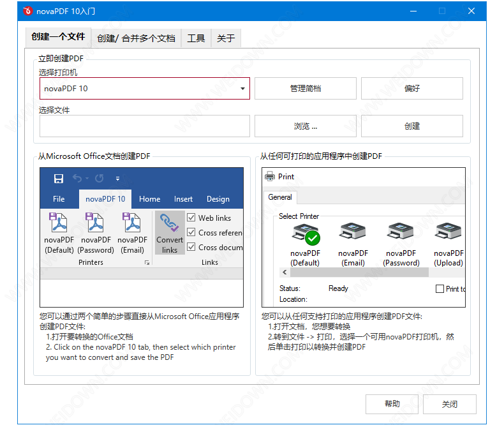This screenshot has width=504, height=425.
Task: Click the Printers group dialog launcher icon
Action: [147, 263]
